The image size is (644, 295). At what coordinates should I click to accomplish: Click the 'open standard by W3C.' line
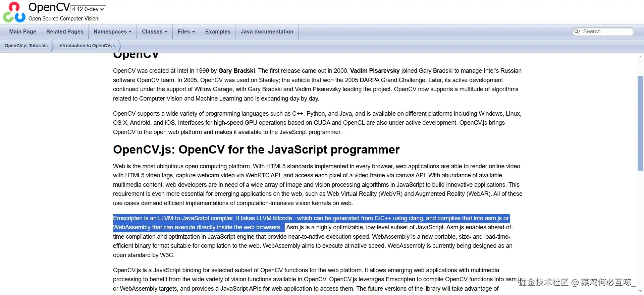[x=144, y=255]
